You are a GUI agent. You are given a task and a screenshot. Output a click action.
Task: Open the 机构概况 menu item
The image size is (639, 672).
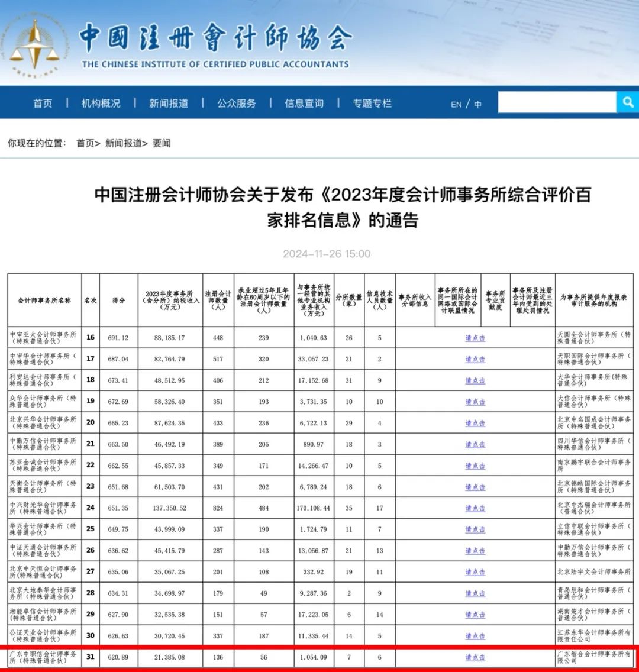101,103
